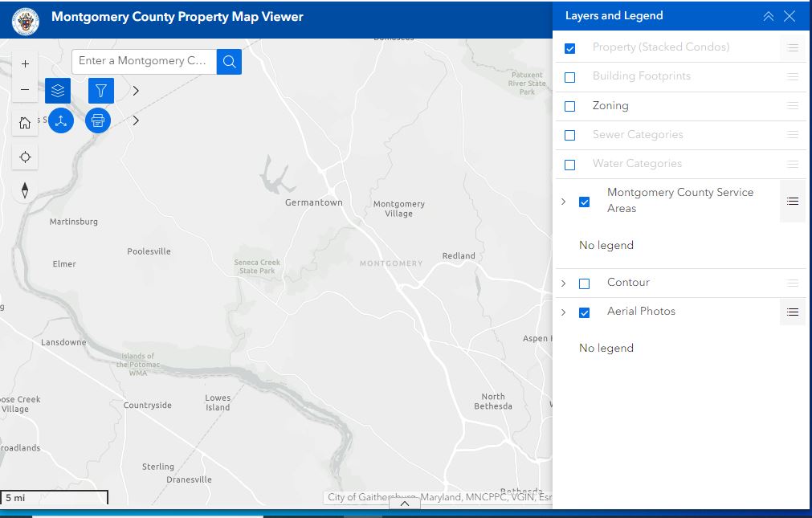
Task: Click the zoom out minus button
Action: (25, 90)
